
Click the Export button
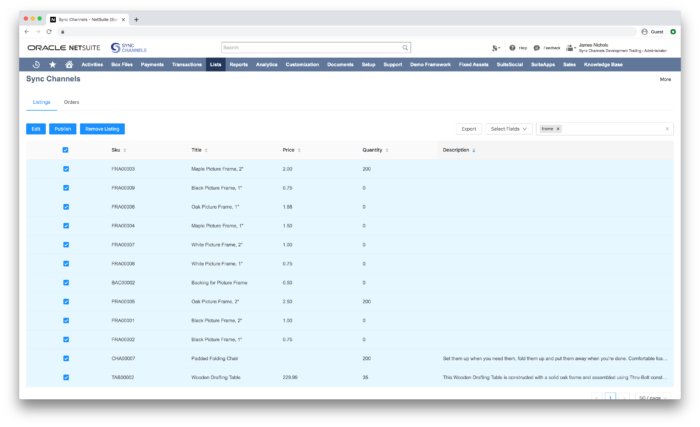click(x=469, y=129)
